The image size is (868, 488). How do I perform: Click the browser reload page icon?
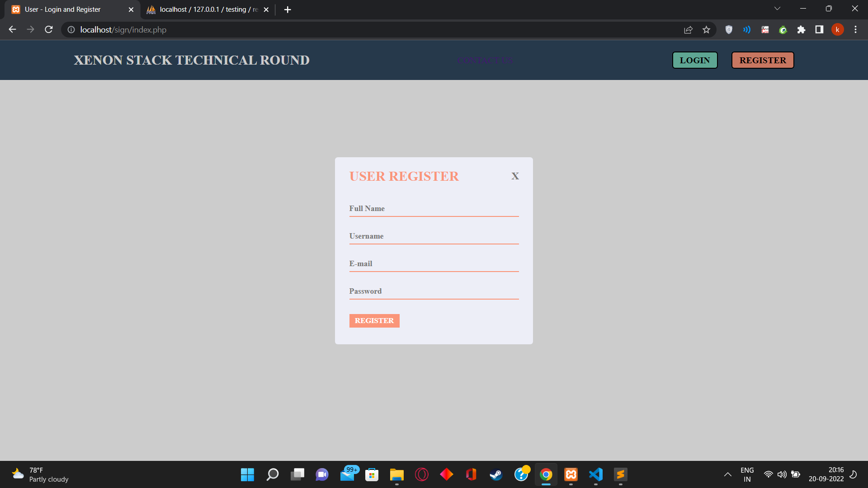(49, 30)
